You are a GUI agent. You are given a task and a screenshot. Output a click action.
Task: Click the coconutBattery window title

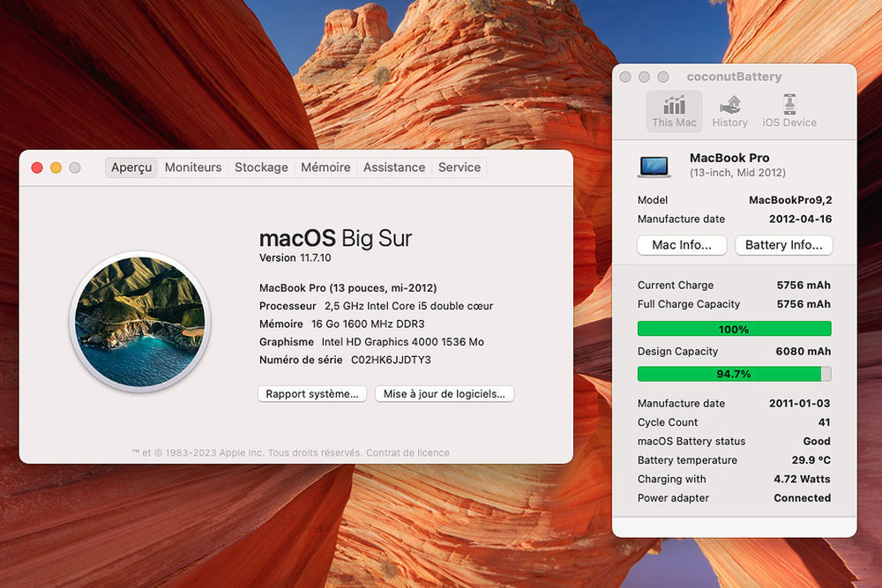(x=734, y=77)
